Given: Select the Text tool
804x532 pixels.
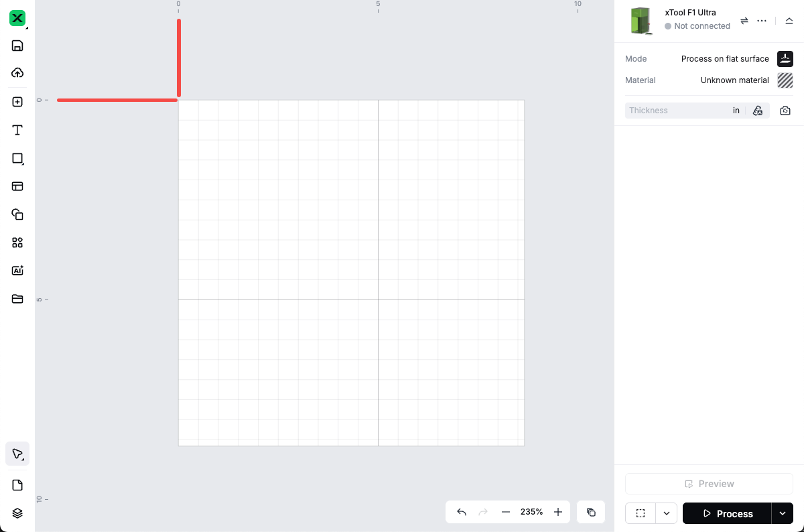Looking at the screenshot, I should click(17, 130).
